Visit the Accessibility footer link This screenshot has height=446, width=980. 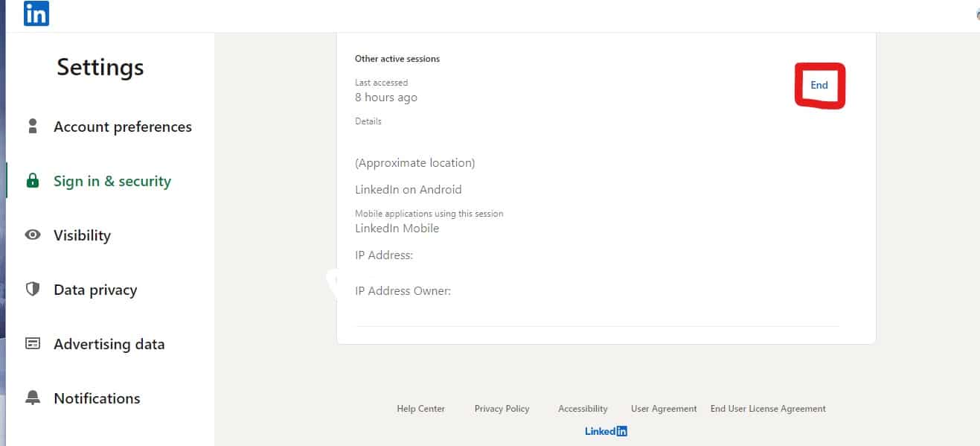[583, 409]
